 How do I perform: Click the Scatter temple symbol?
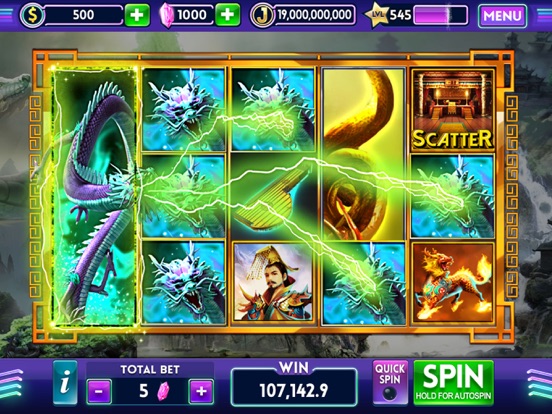click(x=452, y=109)
